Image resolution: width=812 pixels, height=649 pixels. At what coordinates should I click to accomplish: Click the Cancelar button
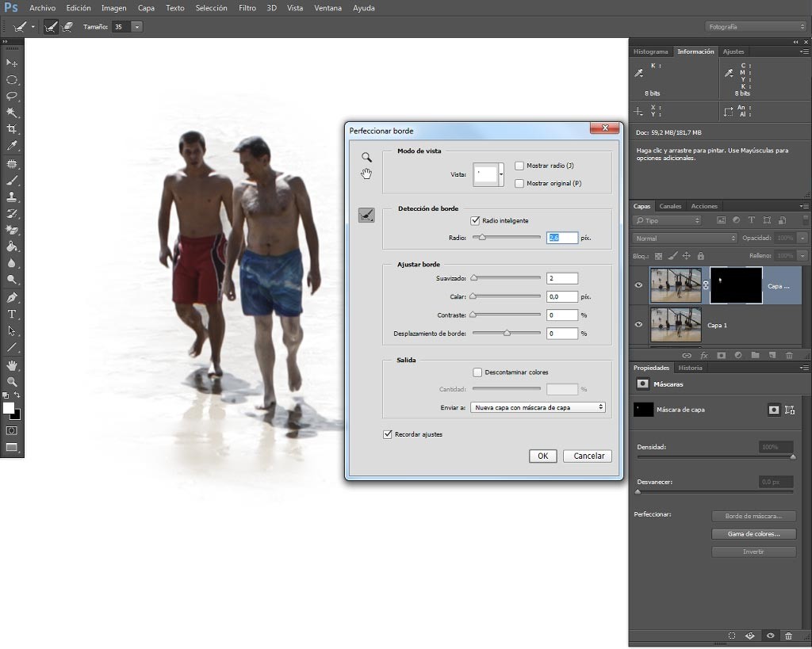click(588, 456)
